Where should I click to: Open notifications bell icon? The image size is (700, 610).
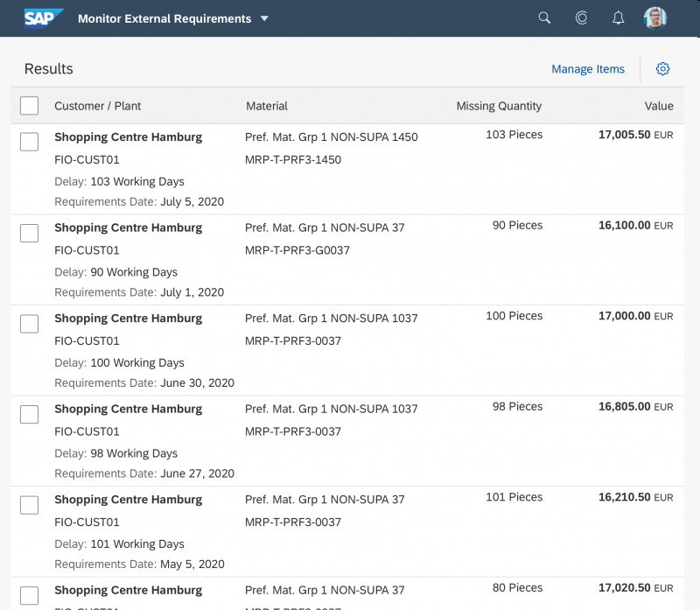tap(618, 18)
